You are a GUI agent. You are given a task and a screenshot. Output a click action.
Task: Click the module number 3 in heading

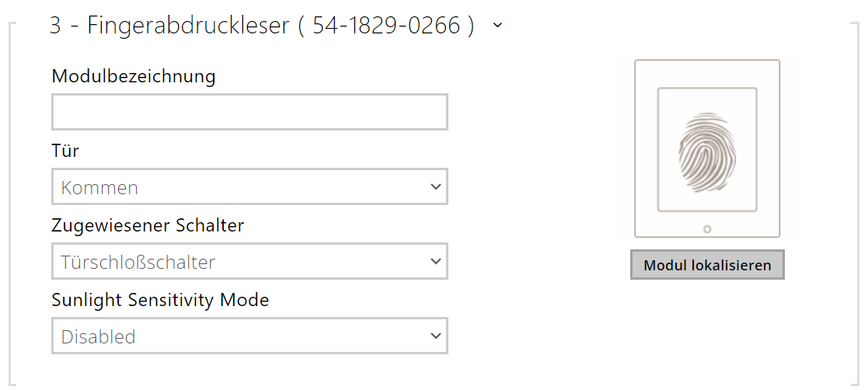coord(55,26)
